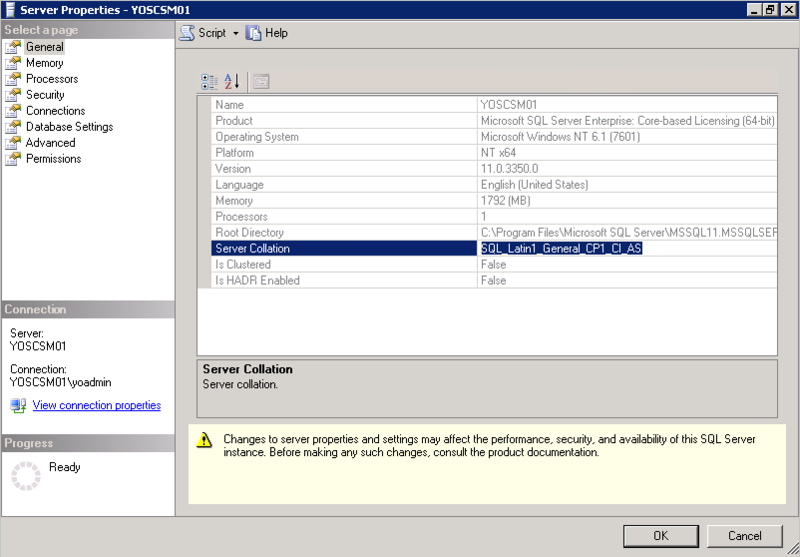
Task: Maximize the Server Properties window
Action: tap(770, 10)
